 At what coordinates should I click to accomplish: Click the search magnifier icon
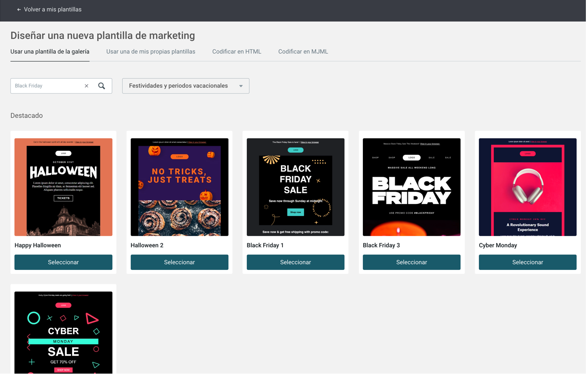tap(102, 86)
